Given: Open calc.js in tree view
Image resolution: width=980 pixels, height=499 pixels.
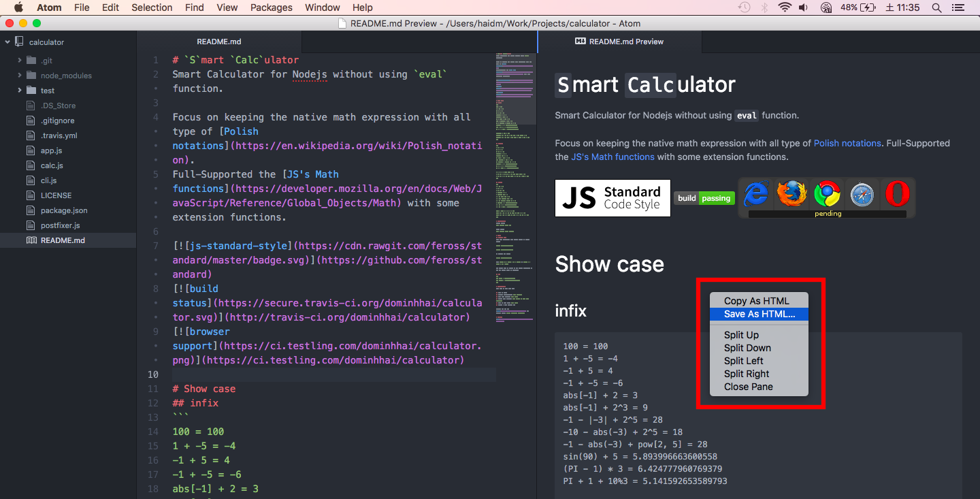Looking at the screenshot, I should 52,165.
